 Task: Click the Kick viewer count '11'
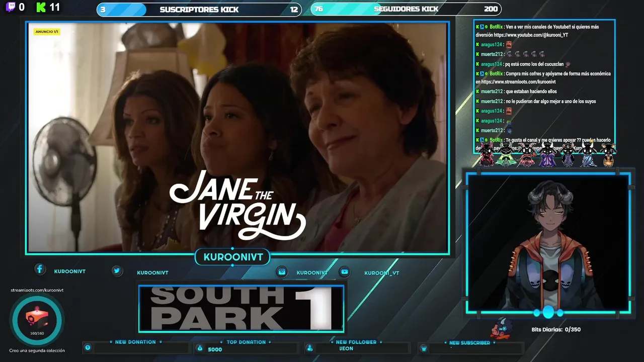pos(55,8)
